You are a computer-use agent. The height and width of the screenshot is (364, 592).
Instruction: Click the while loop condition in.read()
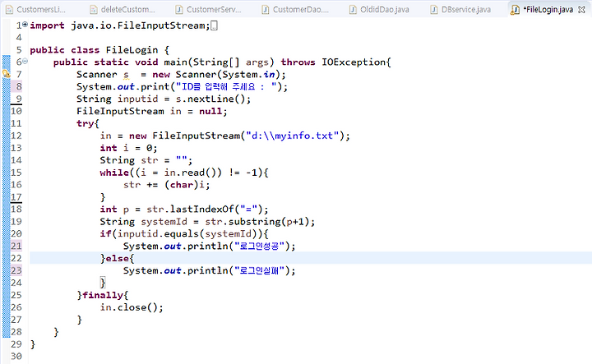[192, 173]
